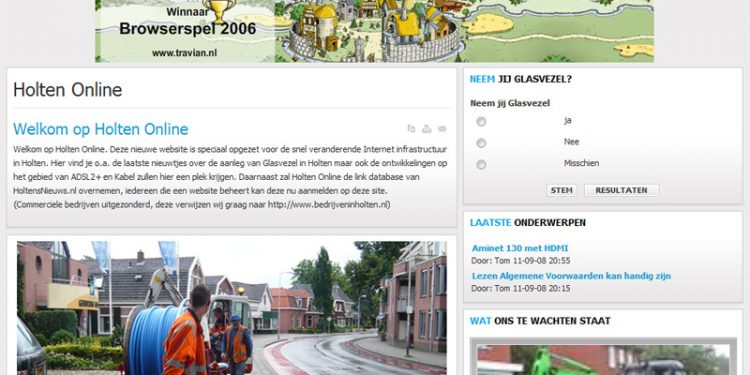Screen dimensions: 750x375
Task: Select the 'Misschien' poll option
Action: (x=481, y=165)
